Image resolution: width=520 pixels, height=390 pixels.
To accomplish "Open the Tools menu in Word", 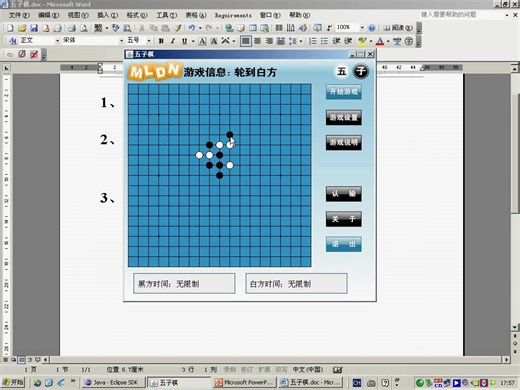I will tap(167, 15).
